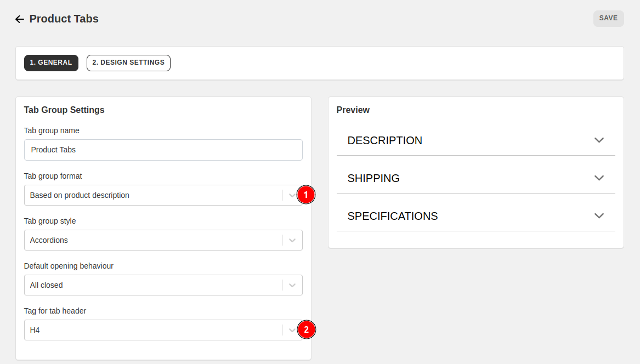The width and height of the screenshot is (640, 364).
Task: Select the Accordions style value
Action: pos(49,240)
